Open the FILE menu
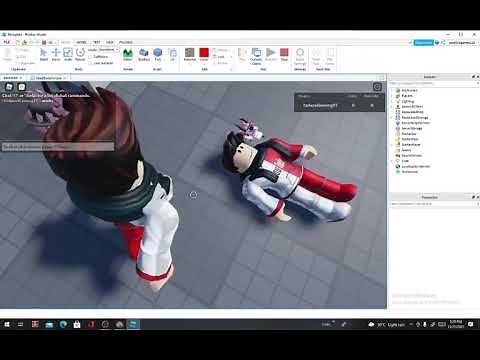Image resolution: width=480 pixels, height=360 pixels. coord(7,42)
